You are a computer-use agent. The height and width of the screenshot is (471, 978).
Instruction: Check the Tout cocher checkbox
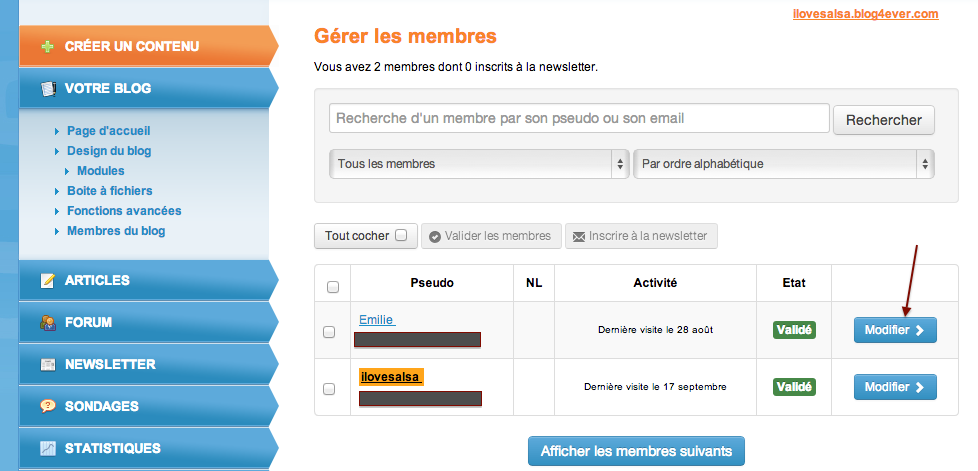tap(401, 235)
